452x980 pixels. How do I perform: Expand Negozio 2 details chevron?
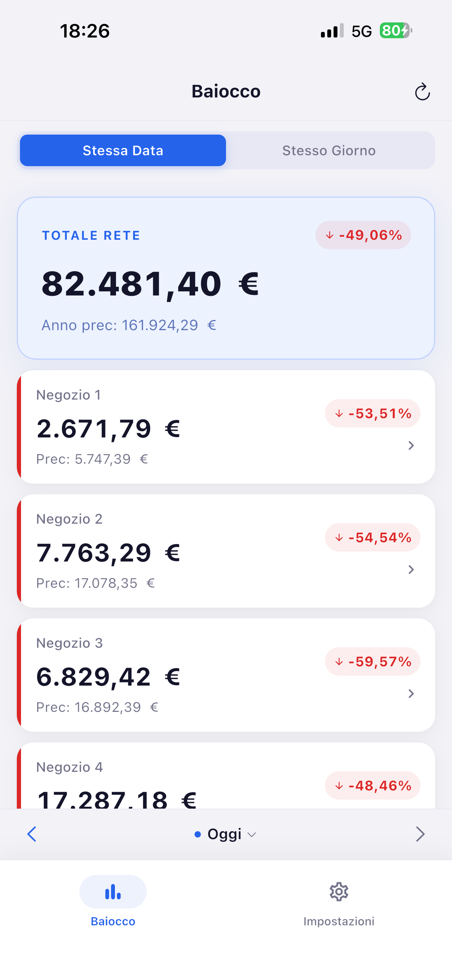(411, 570)
